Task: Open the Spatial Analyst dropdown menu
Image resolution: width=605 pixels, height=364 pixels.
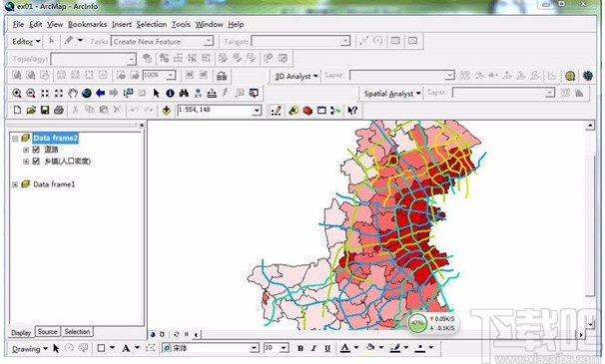Action: point(392,94)
